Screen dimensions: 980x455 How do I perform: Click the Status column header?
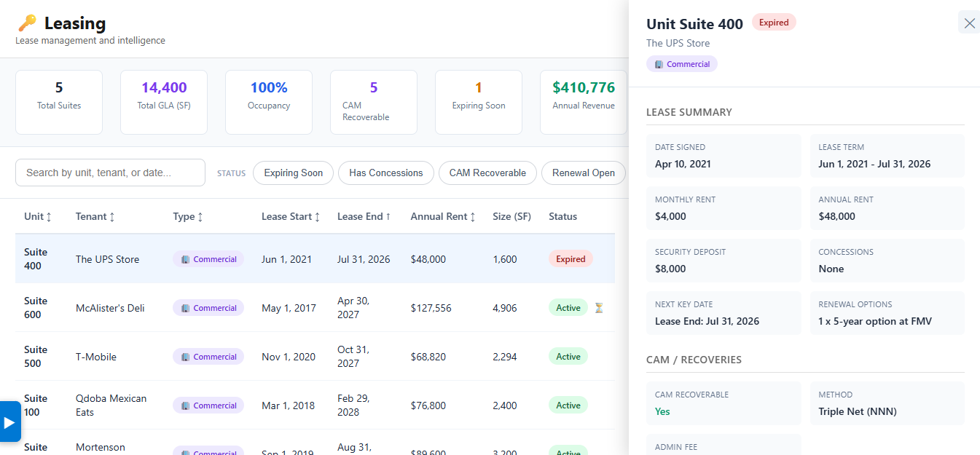pos(562,216)
